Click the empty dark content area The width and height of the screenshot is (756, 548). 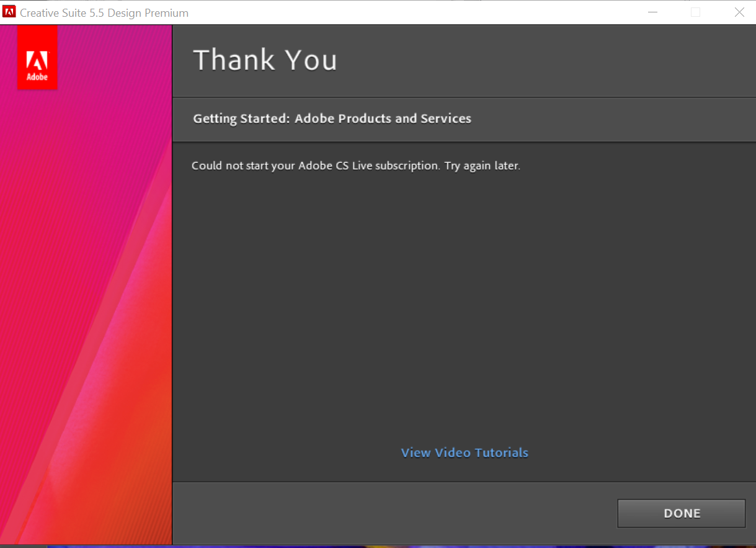click(x=464, y=310)
